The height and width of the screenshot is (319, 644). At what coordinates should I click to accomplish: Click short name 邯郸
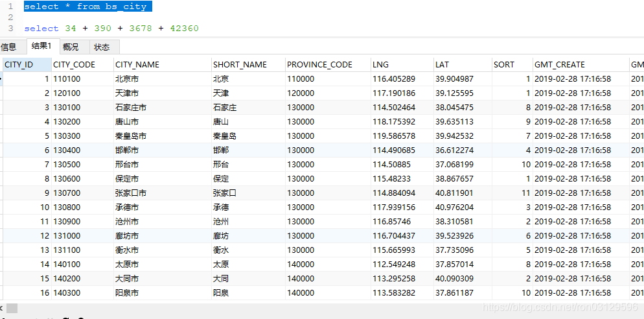tap(248, 150)
